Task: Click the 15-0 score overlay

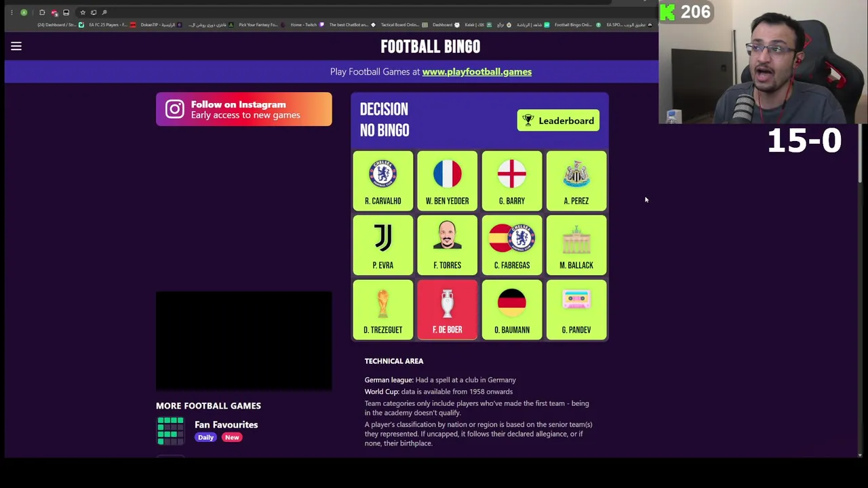Action: pos(804,140)
